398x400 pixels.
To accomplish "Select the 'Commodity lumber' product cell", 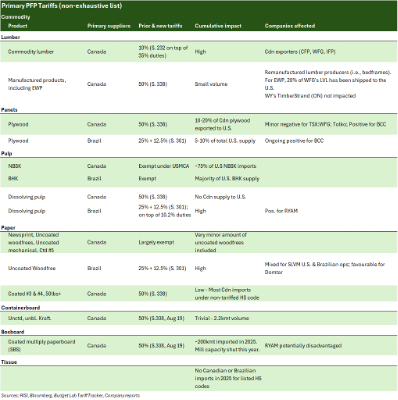I will pyautogui.click(x=31, y=52).
